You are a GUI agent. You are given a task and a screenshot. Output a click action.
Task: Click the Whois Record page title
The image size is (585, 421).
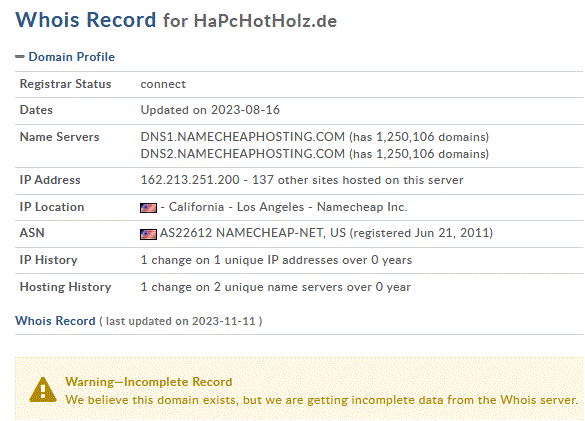[x=85, y=19]
